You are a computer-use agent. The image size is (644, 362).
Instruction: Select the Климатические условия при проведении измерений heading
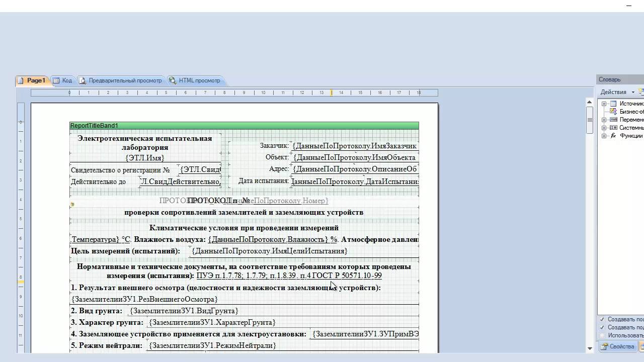click(244, 228)
